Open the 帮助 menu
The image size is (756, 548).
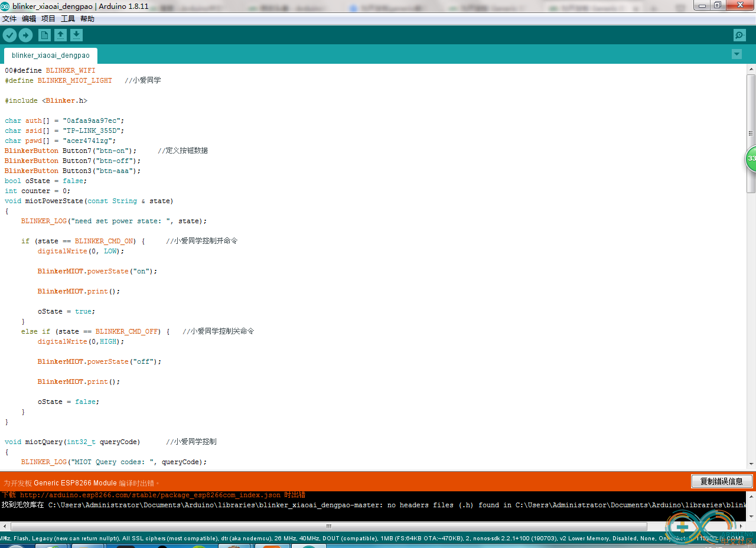(87, 19)
